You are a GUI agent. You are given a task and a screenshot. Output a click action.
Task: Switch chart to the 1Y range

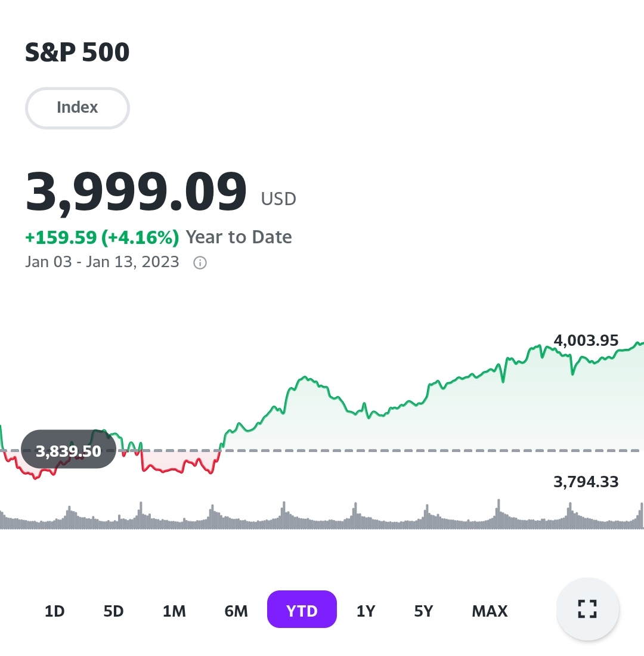pos(366,611)
